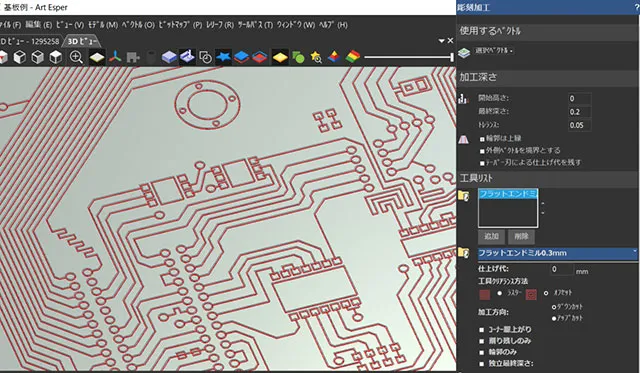Click the 追加 button under tool list
This screenshot has width=640, height=373.
[x=491, y=236]
